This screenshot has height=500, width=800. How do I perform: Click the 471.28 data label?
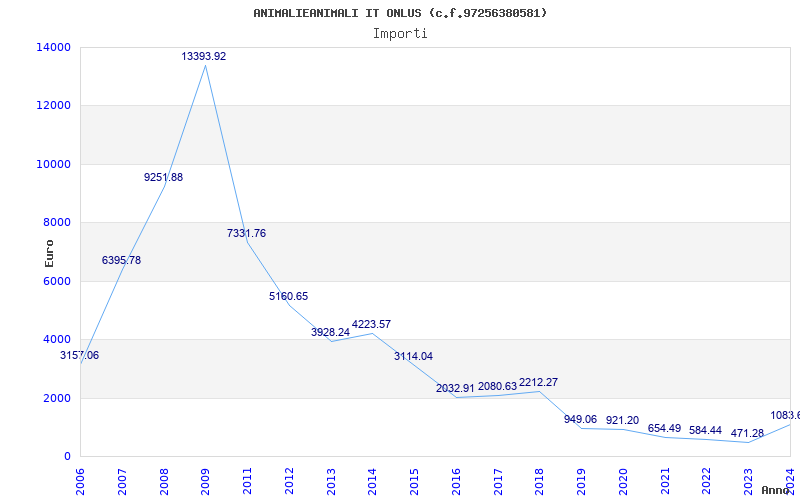coord(747,433)
